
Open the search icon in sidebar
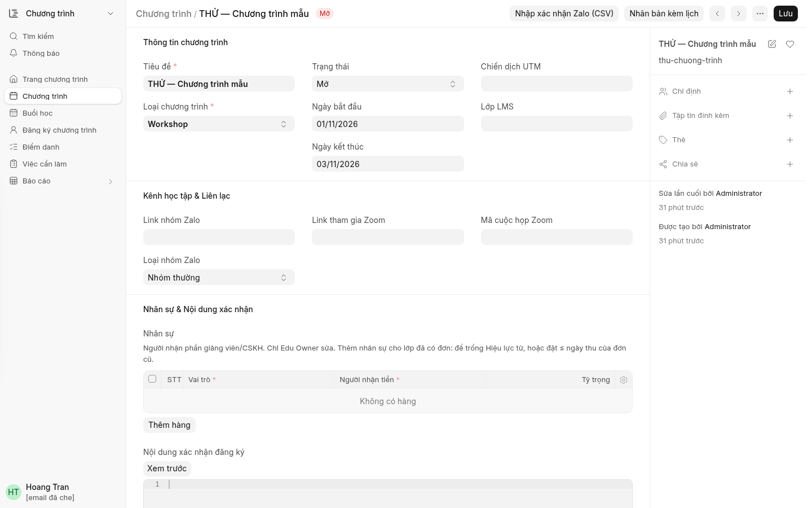[x=14, y=36]
